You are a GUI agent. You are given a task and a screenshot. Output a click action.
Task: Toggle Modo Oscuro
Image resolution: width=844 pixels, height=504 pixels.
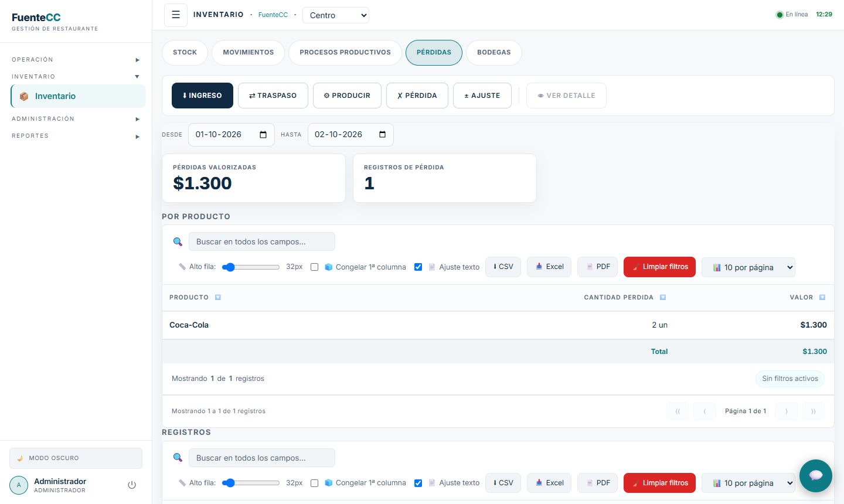tap(76, 458)
